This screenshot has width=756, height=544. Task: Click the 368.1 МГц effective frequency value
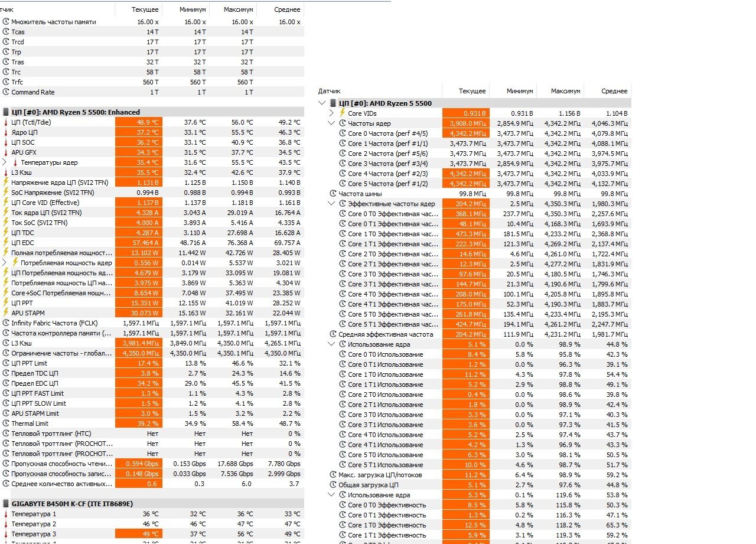465,214
